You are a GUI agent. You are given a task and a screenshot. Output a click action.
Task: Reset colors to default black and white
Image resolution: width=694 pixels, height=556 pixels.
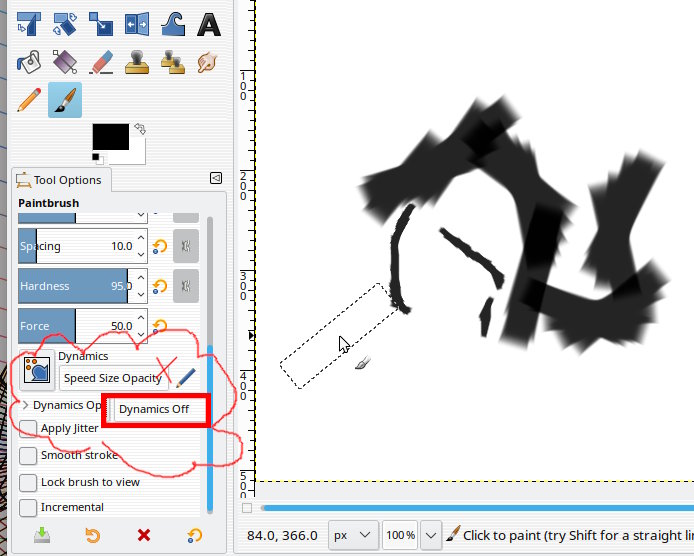click(x=98, y=158)
